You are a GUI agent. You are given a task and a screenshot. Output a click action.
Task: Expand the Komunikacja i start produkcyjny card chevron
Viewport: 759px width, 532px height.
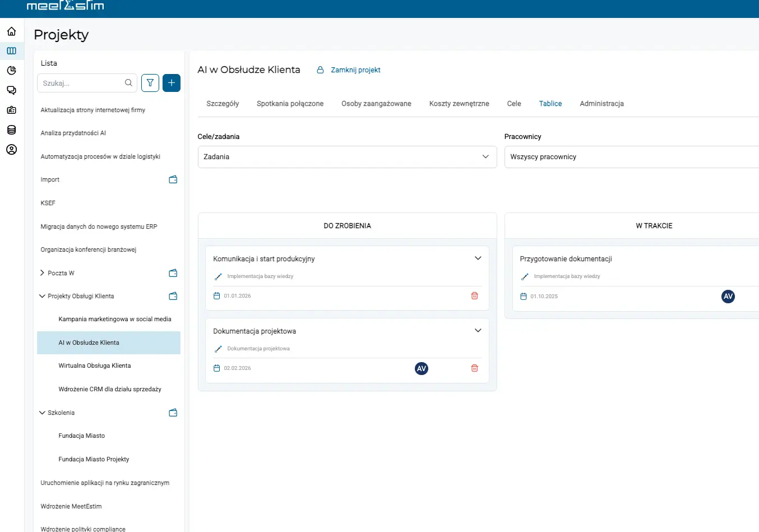[478, 258]
